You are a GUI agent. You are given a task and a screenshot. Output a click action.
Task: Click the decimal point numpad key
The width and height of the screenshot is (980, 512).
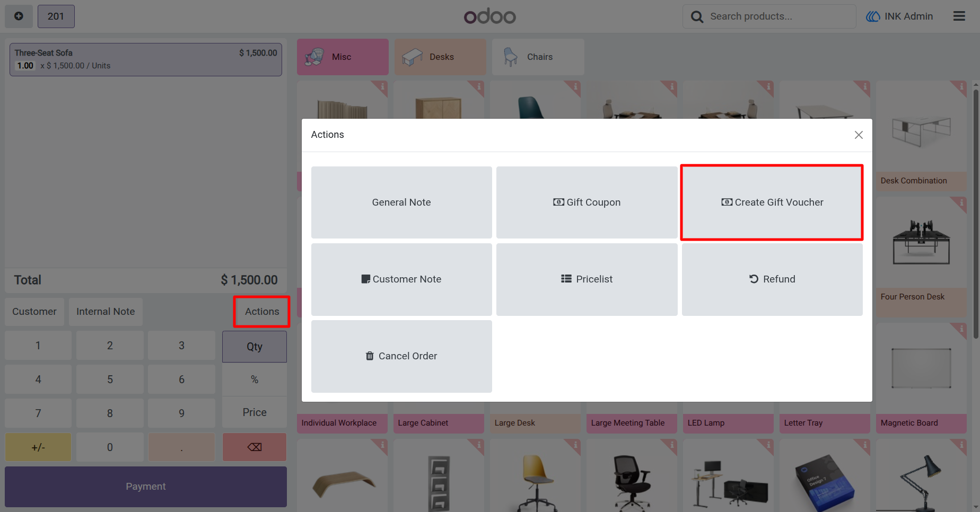click(181, 447)
